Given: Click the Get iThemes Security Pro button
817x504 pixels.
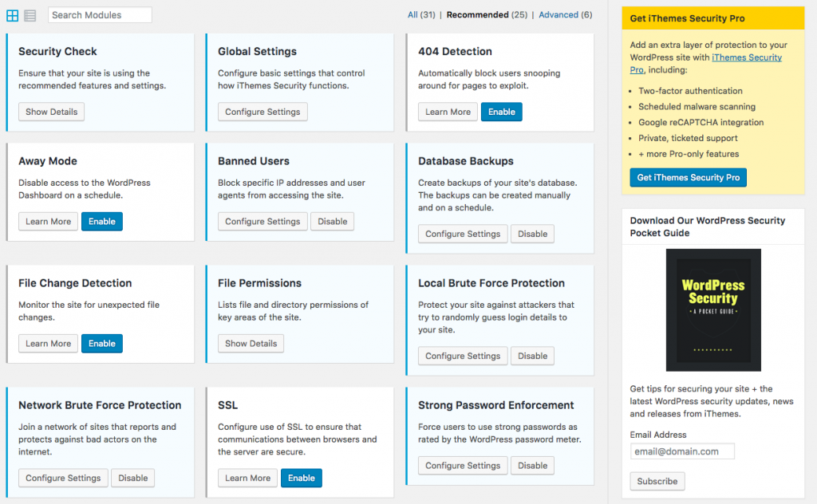Looking at the screenshot, I should tap(688, 177).
